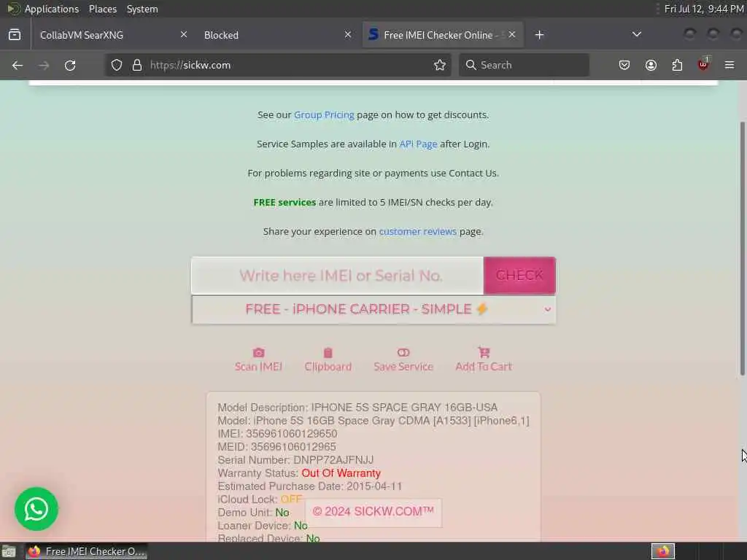
Task: Focus the IMEI or Serial No. input
Action: click(x=337, y=275)
